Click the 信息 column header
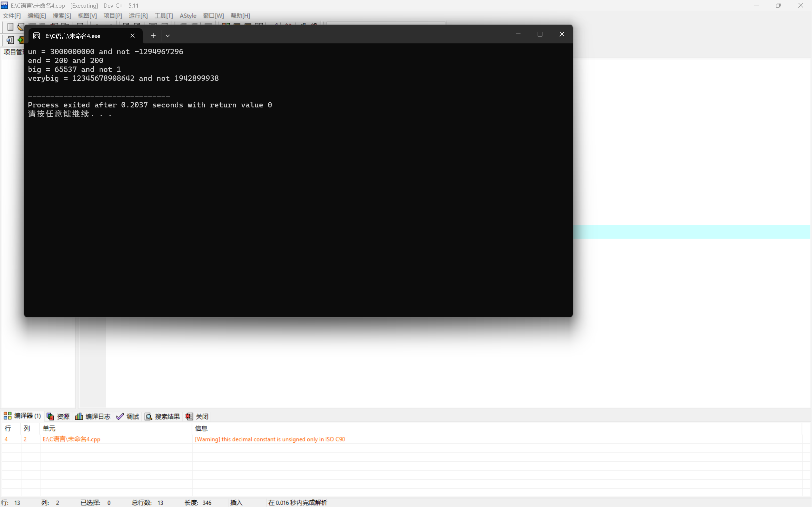Screen dimensions: 812x507 click(x=201, y=428)
